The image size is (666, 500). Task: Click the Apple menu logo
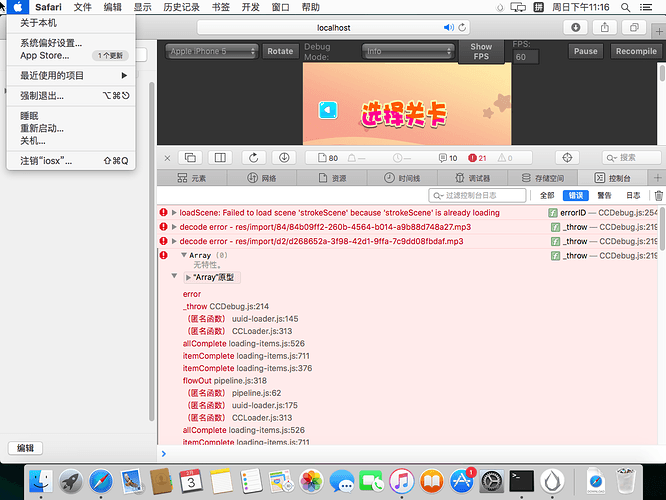point(18,7)
